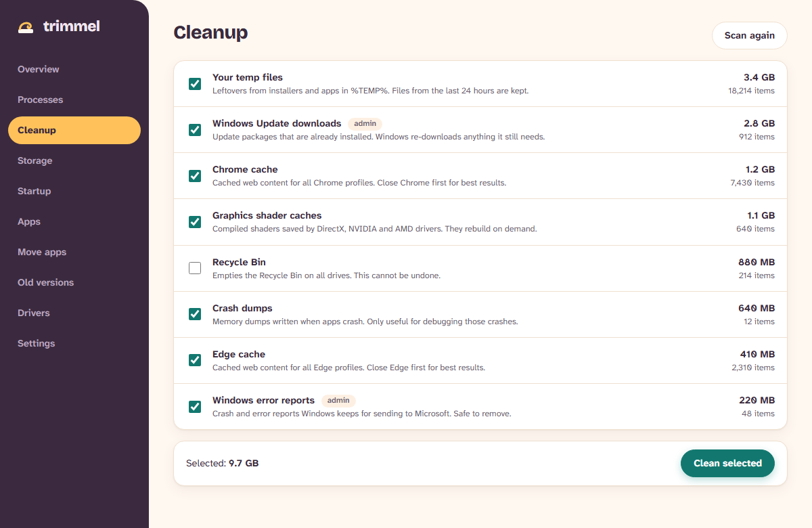Click the 410 MB size value

click(757, 354)
